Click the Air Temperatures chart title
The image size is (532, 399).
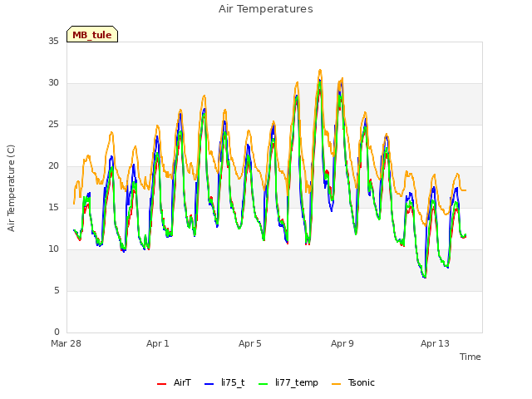[x=266, y=9]
